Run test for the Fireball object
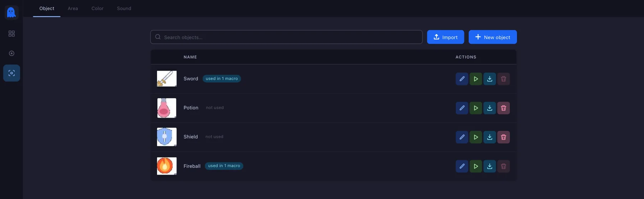The image size is (644, 199). 476,166
